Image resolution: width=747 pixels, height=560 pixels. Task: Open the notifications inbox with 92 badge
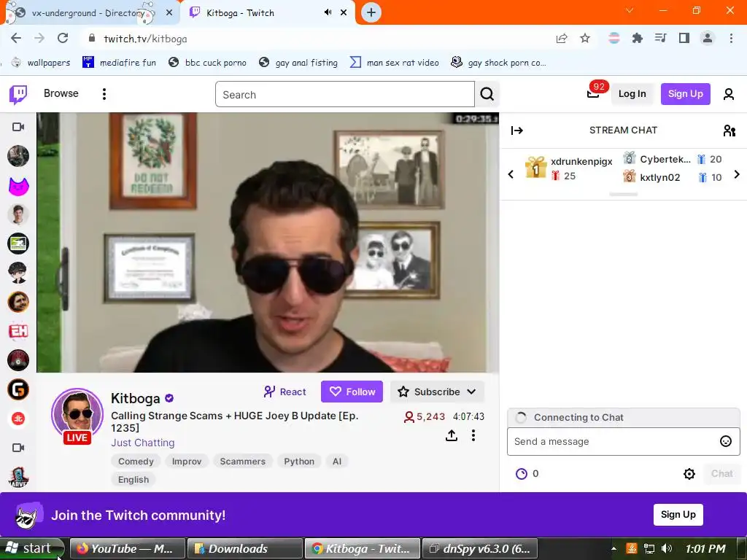[594, 93]
